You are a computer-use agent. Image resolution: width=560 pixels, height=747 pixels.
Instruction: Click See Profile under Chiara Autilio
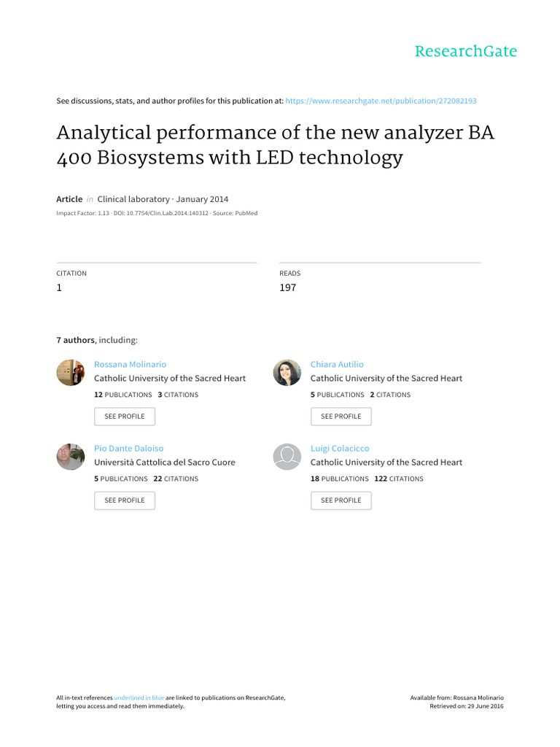coord(341,417)
